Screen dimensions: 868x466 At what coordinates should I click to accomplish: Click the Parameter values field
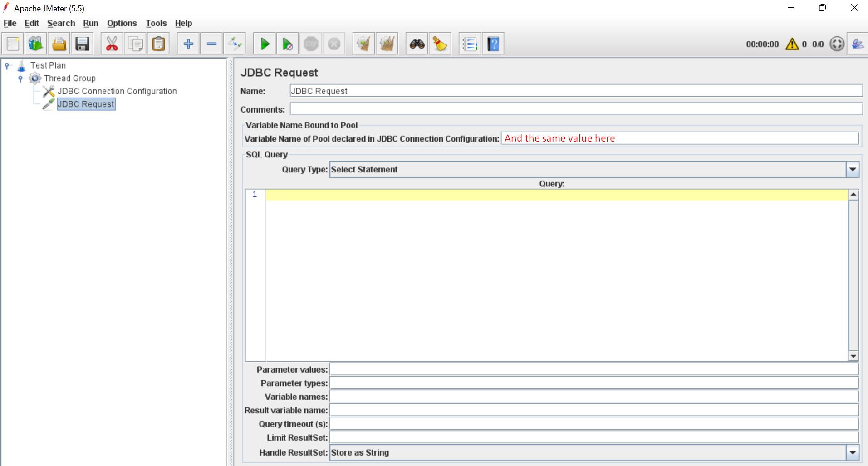594,369
